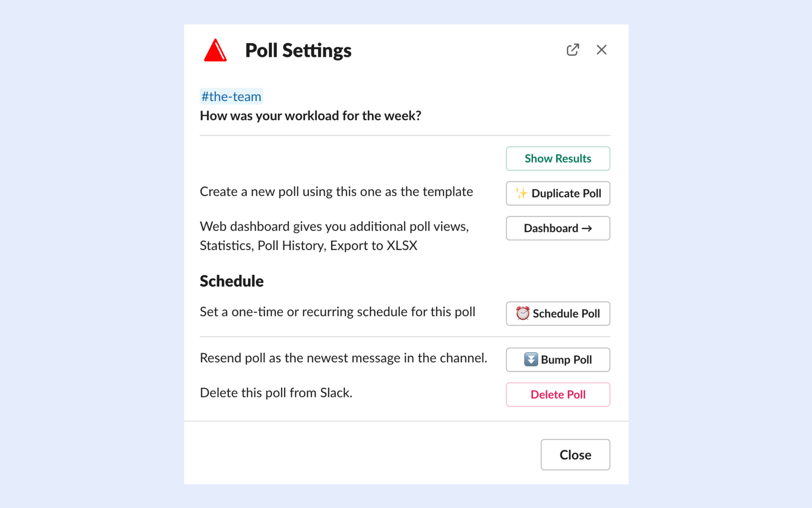Close the dialog with the X icon
This screenshot has width=812, height=508.
[x=601, y=50]
